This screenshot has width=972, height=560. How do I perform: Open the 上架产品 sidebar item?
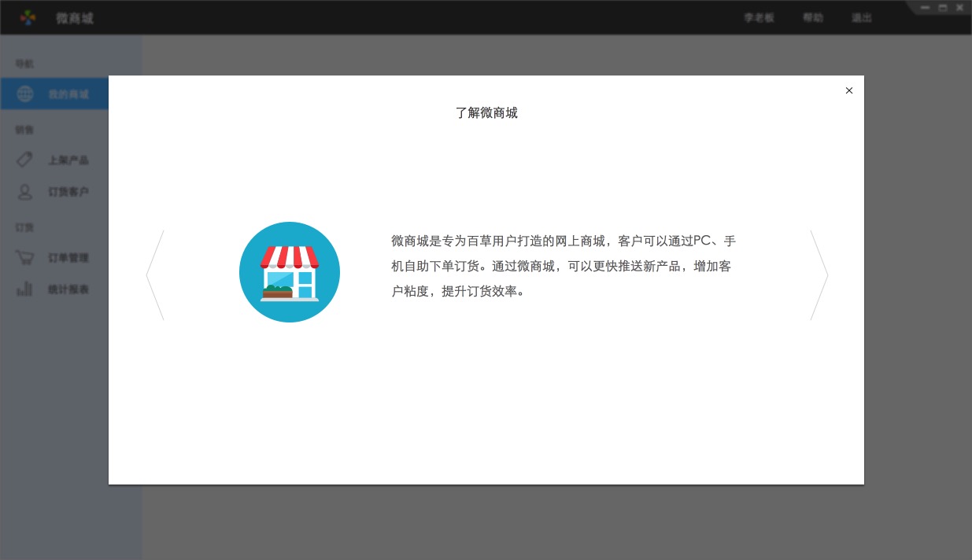click(x=68, y=160)
